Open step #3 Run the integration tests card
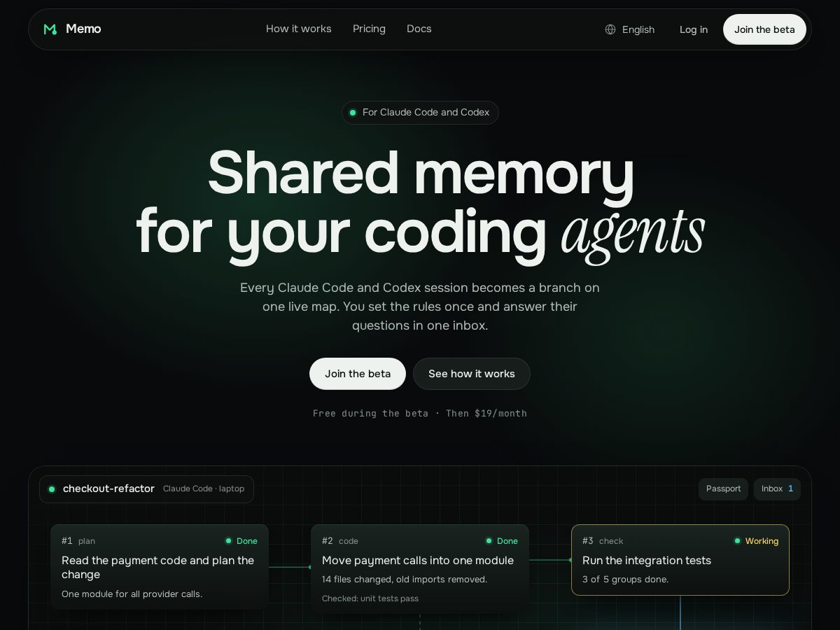This screenshot has height=630, width=840. [680, 560]
